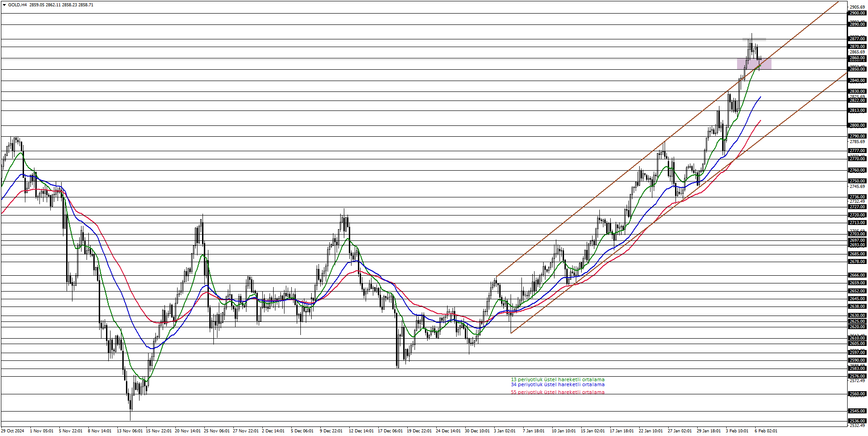Click the 2813.00 price level label
868x436 pixels.
[857, 110]
